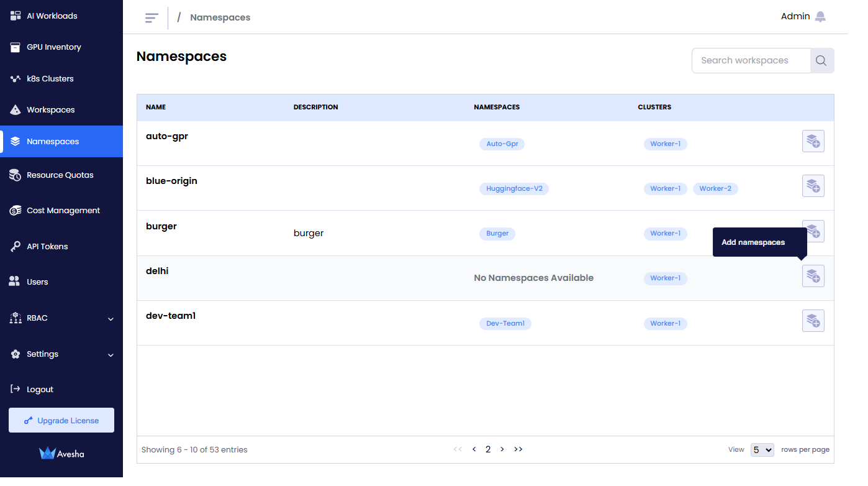Click the Namespaces layers icon in sidebar

(16, 142)
